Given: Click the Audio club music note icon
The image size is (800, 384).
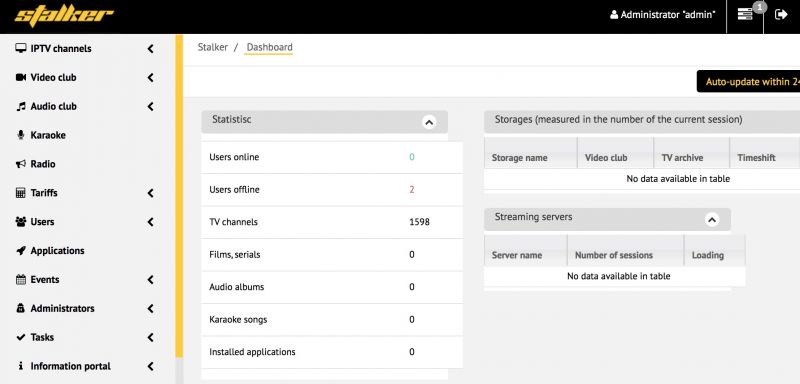Looking at the screenshot, I should (21, 106).
